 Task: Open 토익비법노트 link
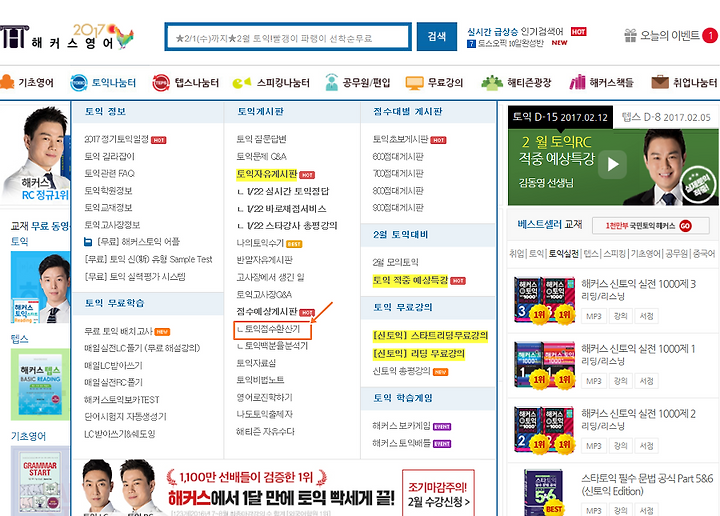tap(260, 380)
